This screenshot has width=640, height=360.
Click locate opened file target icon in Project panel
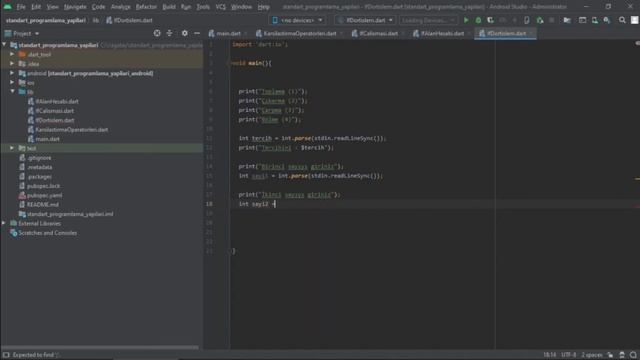coord(157,33)
